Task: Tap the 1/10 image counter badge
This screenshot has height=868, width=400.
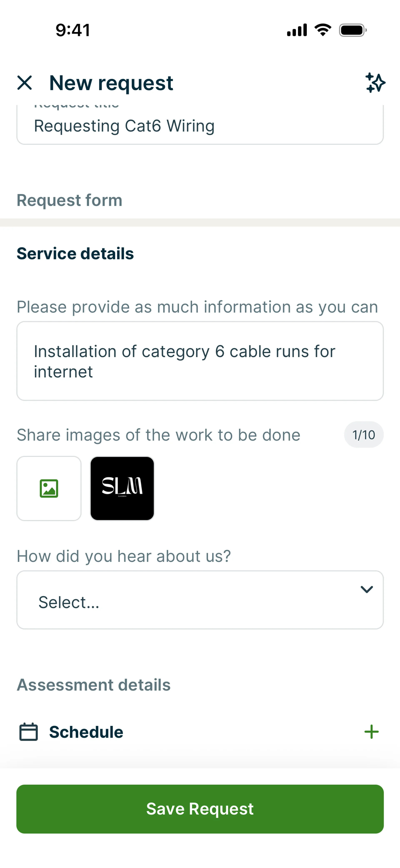Action: 364,435
